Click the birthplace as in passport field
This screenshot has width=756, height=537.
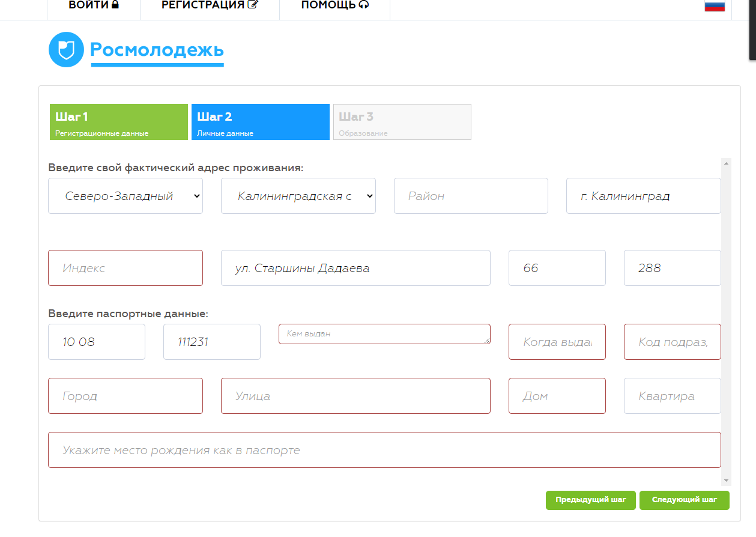point(384,450)
